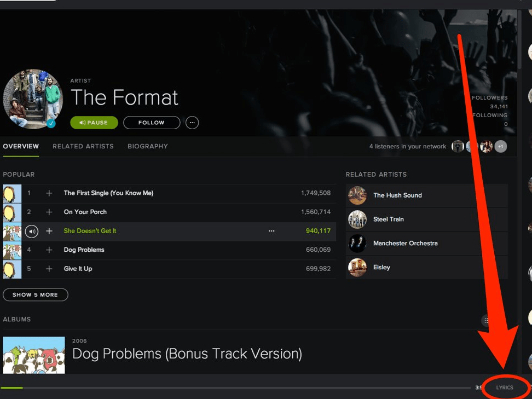532x399 pixels.
Task: Open Dog Problems album cover art
Action: point(34,355)
